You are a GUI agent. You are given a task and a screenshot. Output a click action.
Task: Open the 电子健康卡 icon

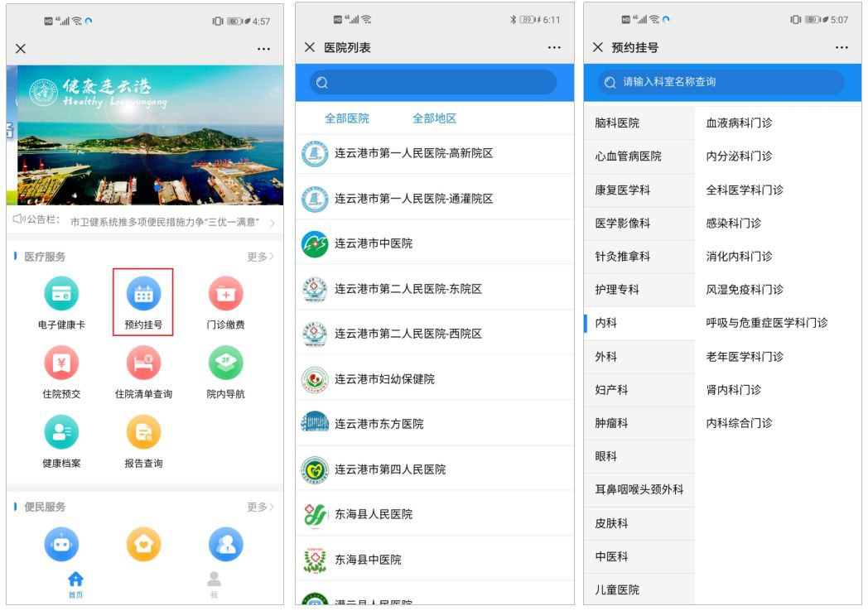[61, 293]
